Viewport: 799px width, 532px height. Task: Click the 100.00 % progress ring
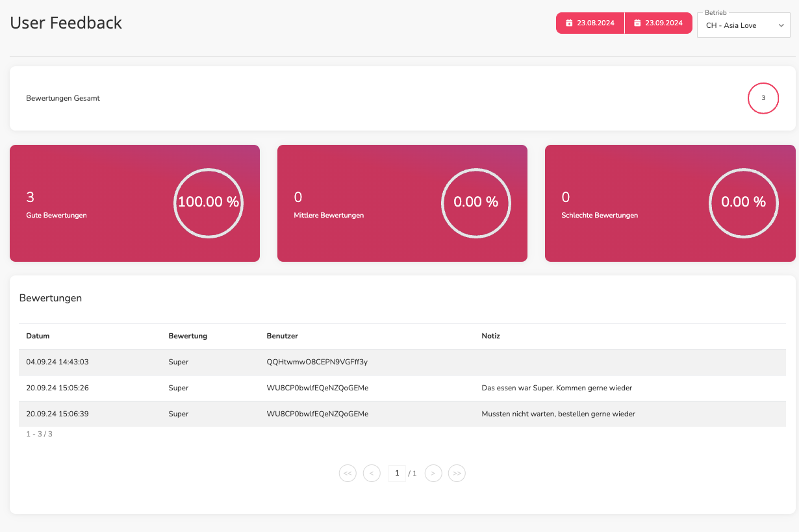209,202
